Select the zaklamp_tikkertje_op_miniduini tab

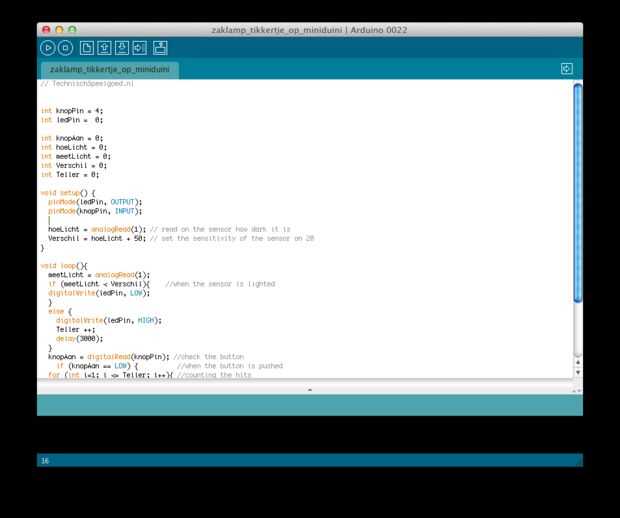110,70
